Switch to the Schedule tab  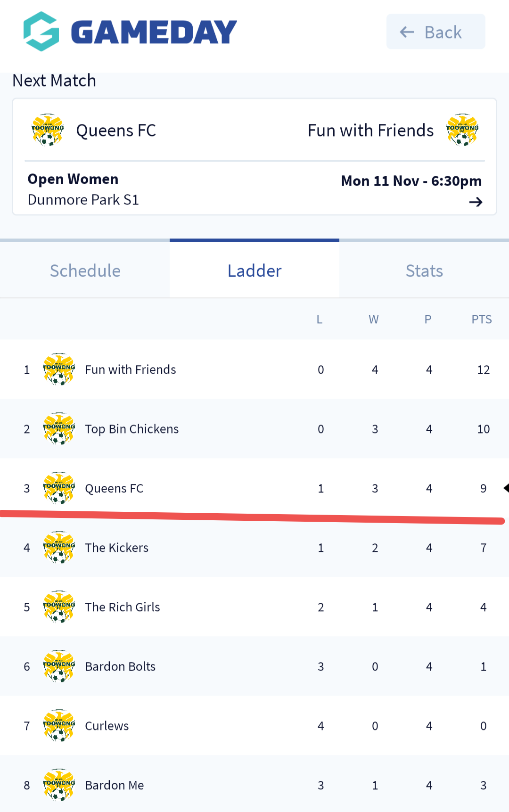(85, 271)
